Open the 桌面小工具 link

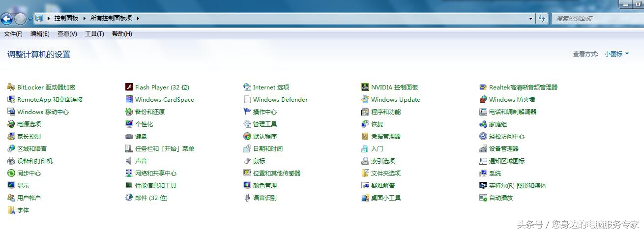tap(386, 198)
